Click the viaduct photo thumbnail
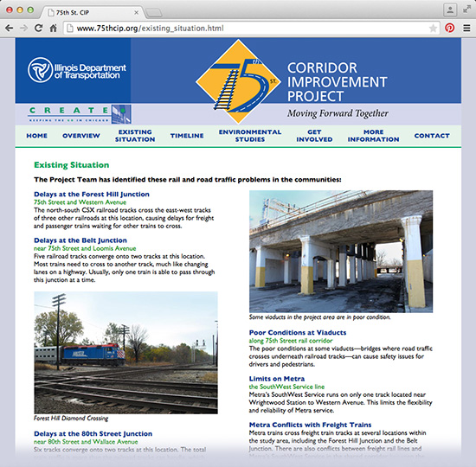This screenshot has height=467, width=476. (x=341, y=252)
